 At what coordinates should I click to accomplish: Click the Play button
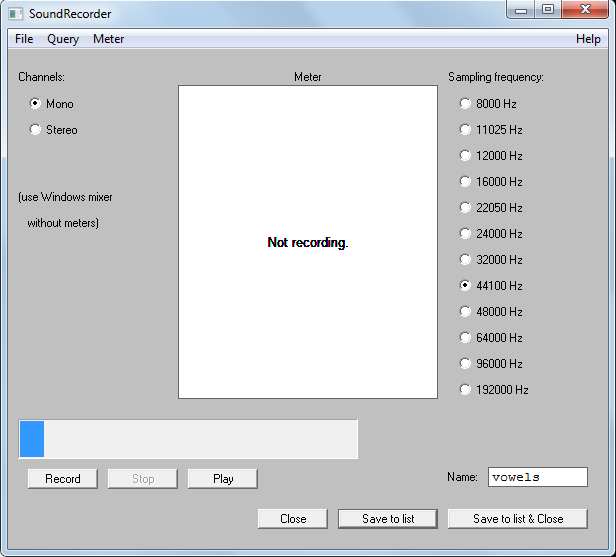[x=223, y=479]
